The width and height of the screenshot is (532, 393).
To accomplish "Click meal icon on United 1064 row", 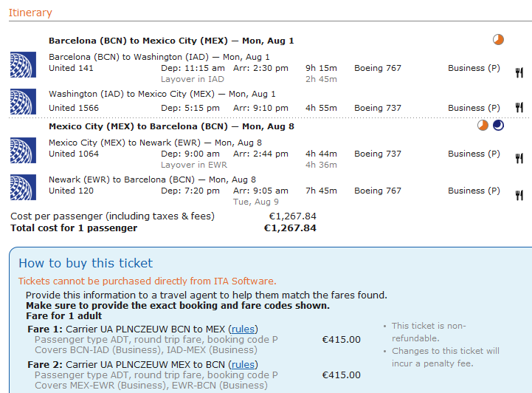I will coord(519,157).
